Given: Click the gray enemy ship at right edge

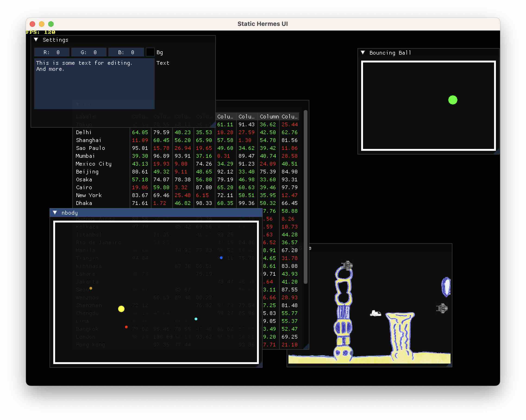Looking at the screenshot, I should pyautogui.click(x=442, y=308).
